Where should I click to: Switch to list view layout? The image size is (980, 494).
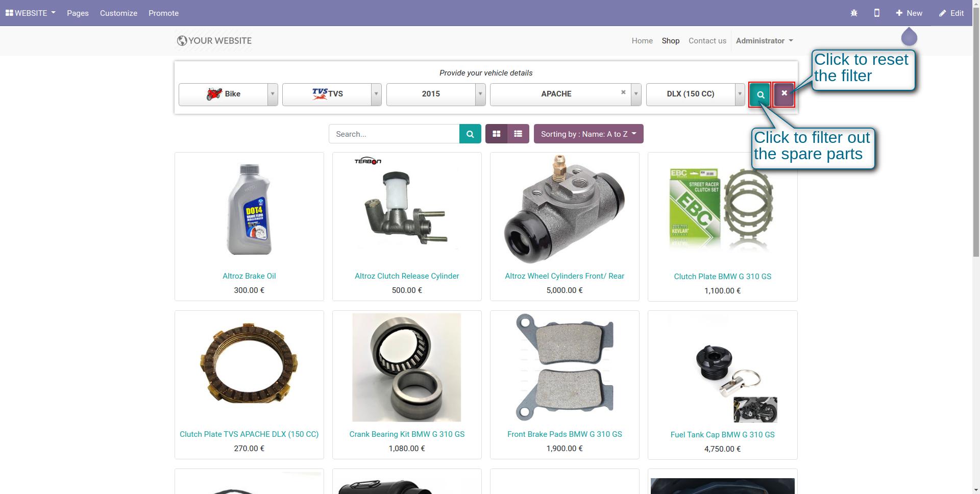coord(518,134)
